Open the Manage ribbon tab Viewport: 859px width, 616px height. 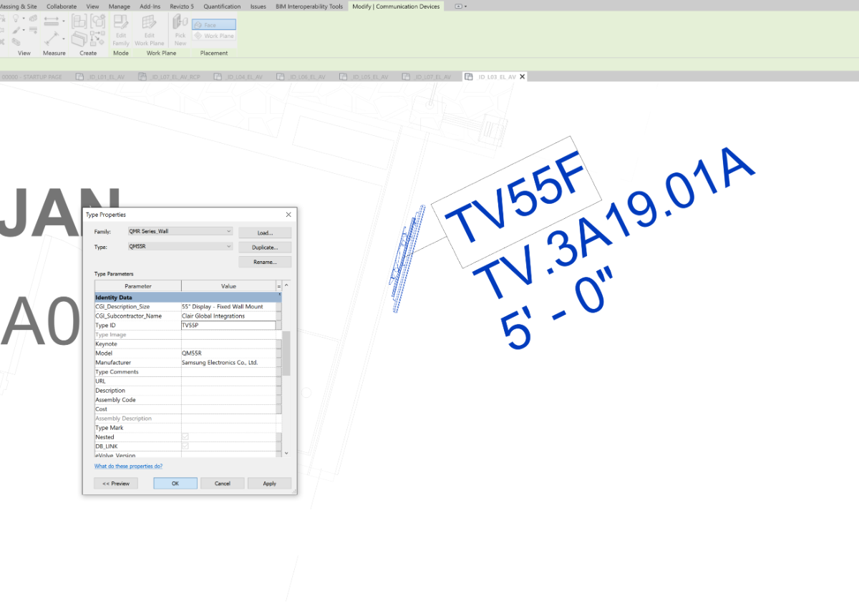[119, 6]
